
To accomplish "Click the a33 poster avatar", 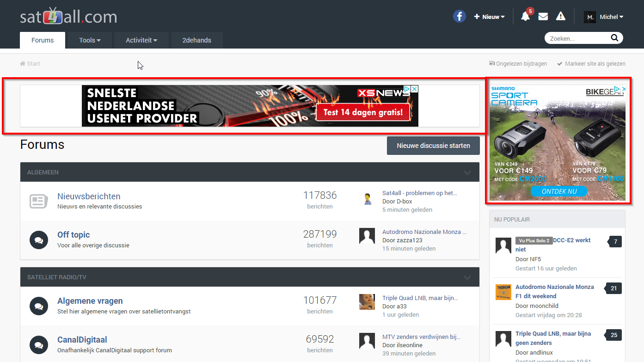I will pyautogui.click(x=367, y=302).
